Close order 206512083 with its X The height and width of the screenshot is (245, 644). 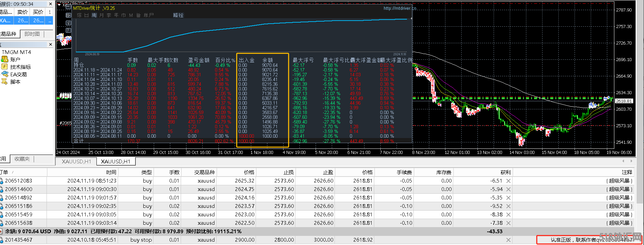508,181
